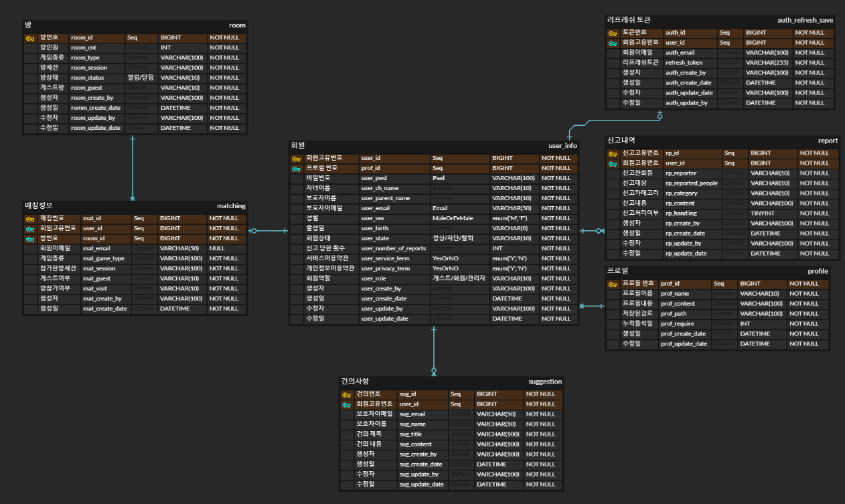This screenshot has width=845, height=504.
Task: Select the 건의사항 logical table name
Action: (355, 382)
